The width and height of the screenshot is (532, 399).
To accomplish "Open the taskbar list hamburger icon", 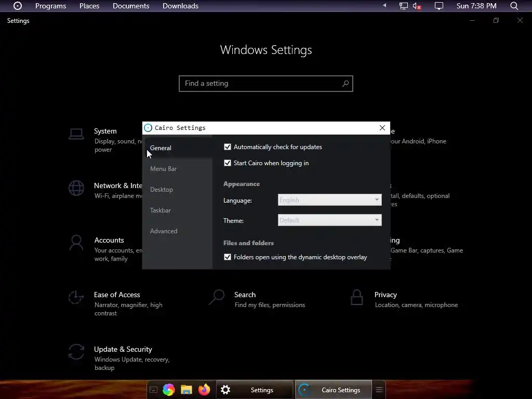I will [379, 390].
